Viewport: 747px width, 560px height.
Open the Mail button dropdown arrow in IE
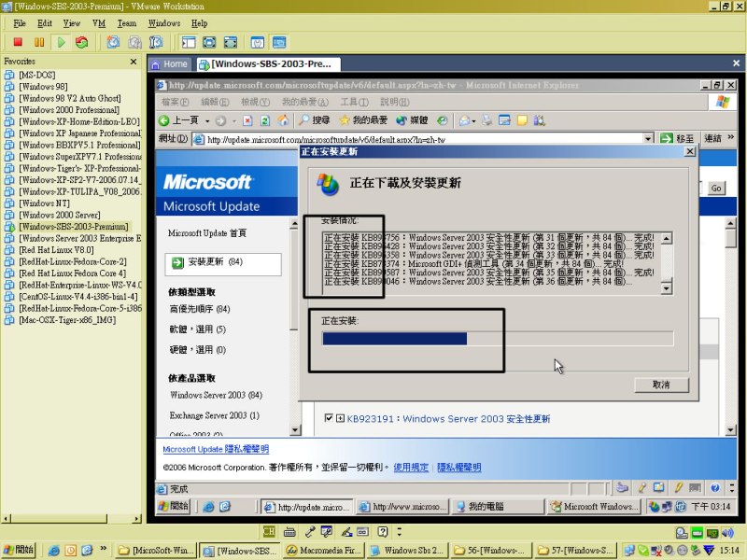click(x=473, y=121)
